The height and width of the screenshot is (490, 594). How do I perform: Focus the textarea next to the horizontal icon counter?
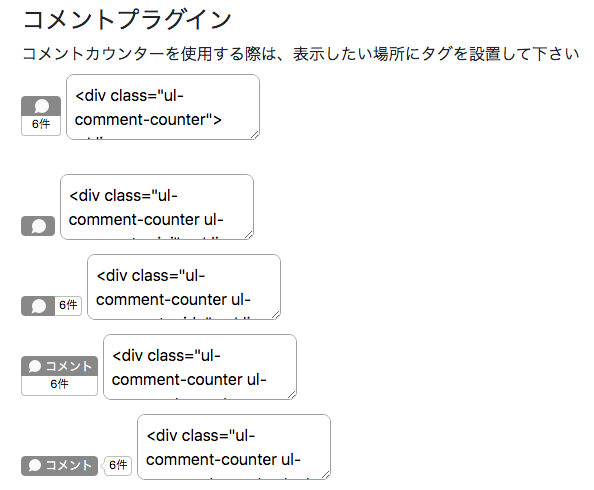[184, 287]
